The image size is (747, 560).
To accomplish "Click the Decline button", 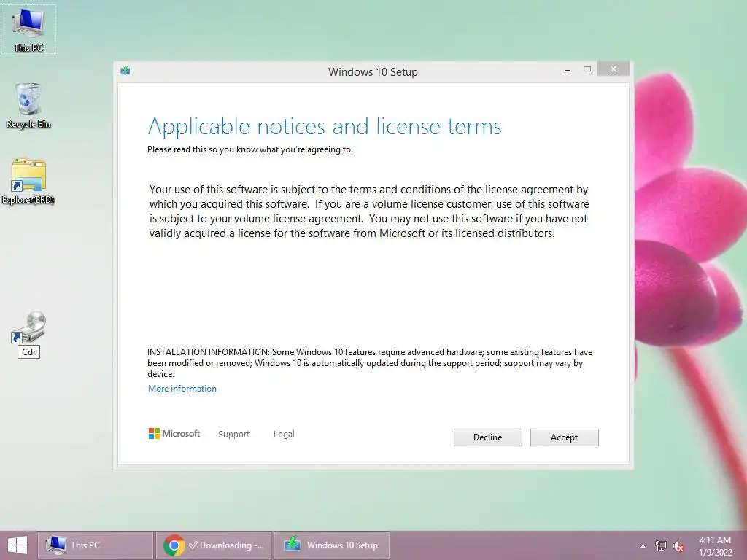I will coord(487,437).
